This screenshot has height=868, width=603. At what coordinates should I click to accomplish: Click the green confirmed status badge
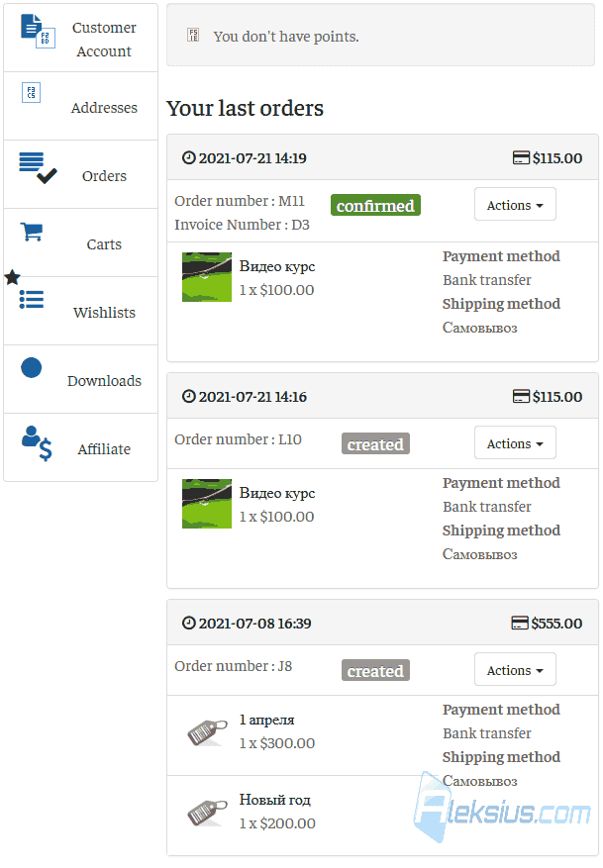coord(375,206)
